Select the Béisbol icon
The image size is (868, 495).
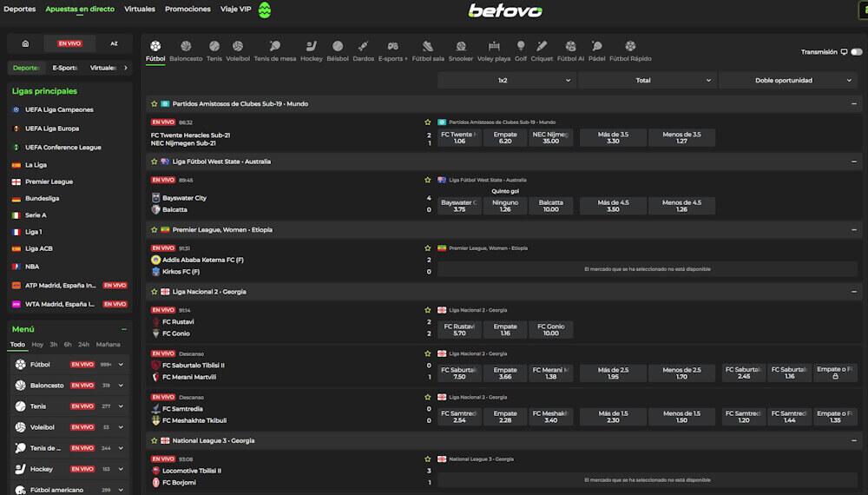point(338,46)
